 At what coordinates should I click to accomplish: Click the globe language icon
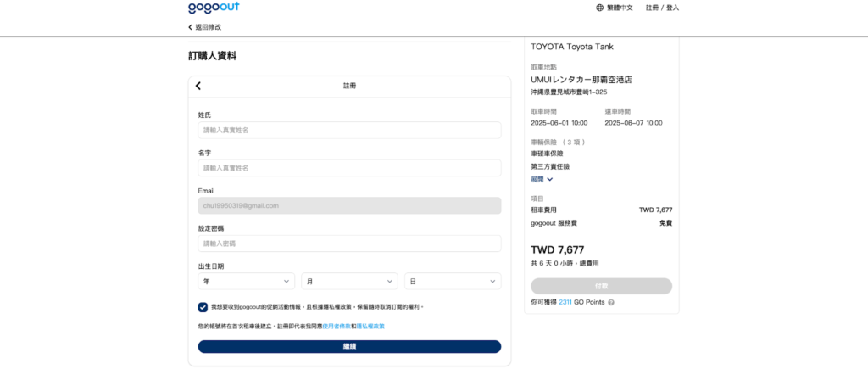[599, 8]
